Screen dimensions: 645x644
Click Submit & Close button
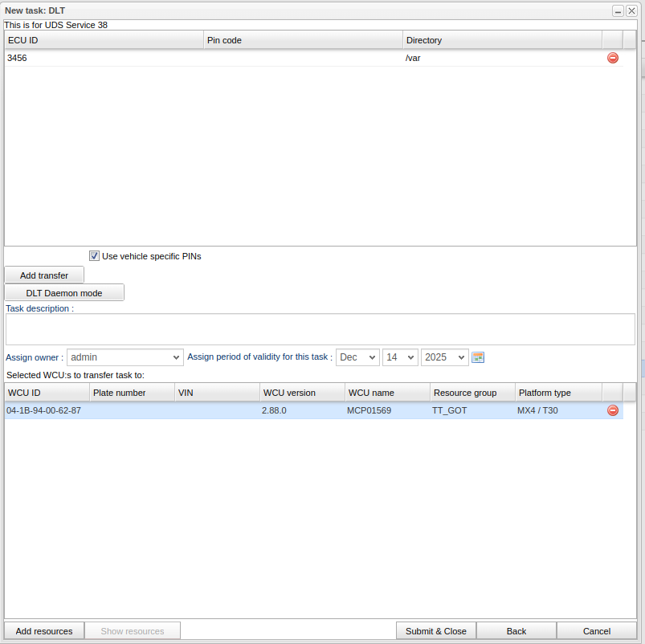(436, 631)
